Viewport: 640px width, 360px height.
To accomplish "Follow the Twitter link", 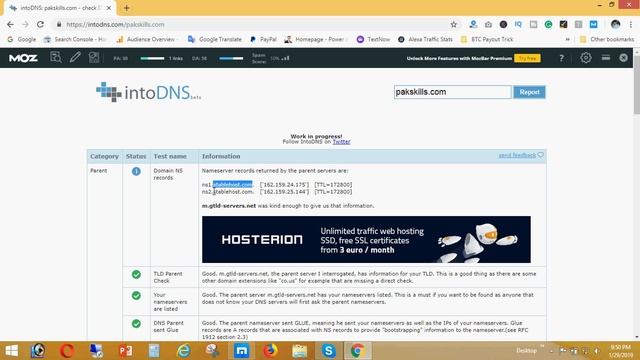I will coord(341,142).
